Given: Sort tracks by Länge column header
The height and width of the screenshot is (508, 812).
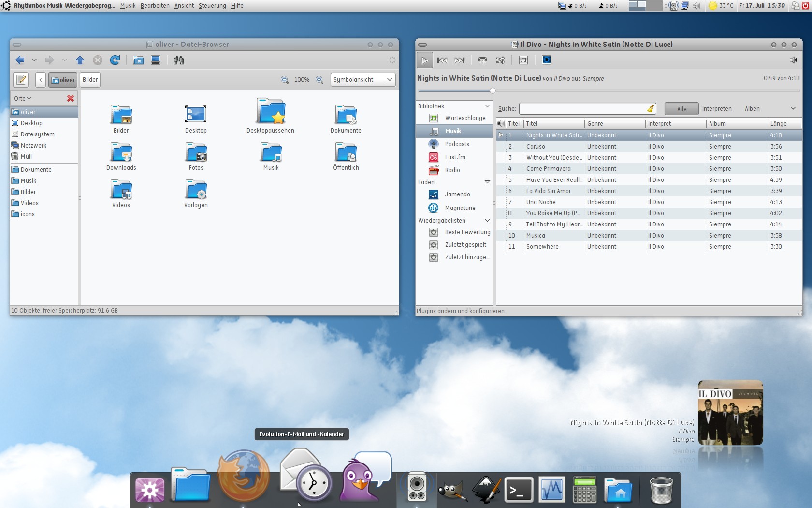Looking at the screenshot, I should [x=784, y=124].
